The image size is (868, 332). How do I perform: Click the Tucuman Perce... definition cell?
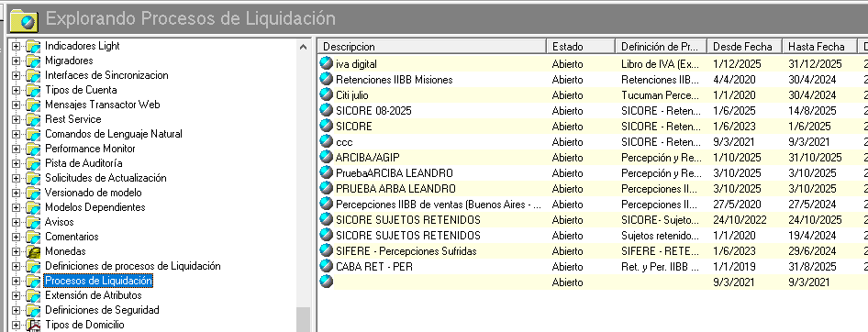point(661,95)
